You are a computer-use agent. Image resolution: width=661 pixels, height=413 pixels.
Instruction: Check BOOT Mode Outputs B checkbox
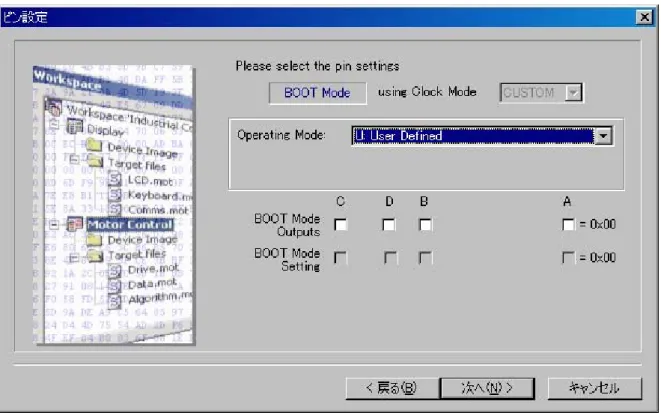click(x=425, y=225)
